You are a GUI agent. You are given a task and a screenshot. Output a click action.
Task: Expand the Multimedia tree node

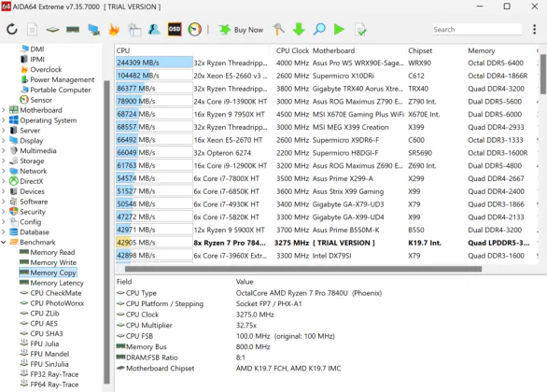pyautogui.click(x=4, y=150)
